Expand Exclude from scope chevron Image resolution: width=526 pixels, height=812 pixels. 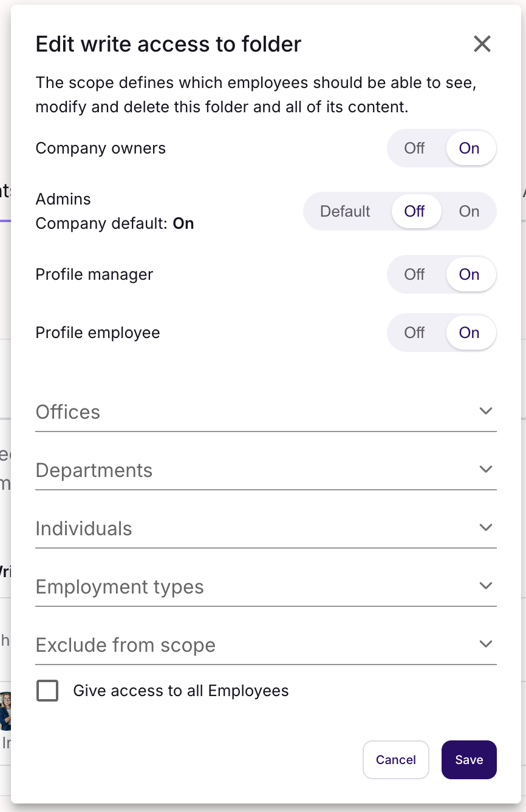pos(485,644)
